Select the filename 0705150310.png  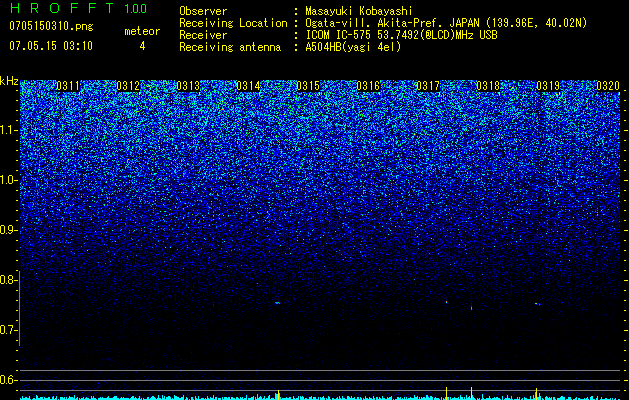pyautogui.click(x=51, y=26)
